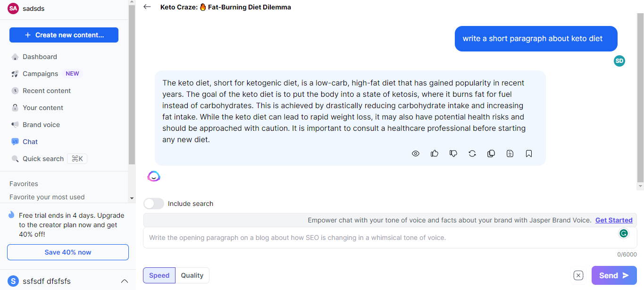Go to Brand voice in sidebar
Screen dimensions: 644x290
tap(42, 125)
